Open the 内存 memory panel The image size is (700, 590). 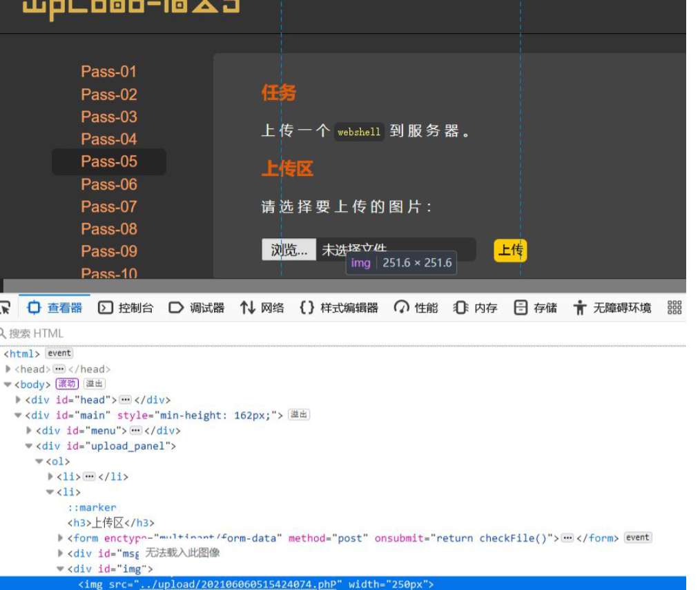(x=475, y=308)
